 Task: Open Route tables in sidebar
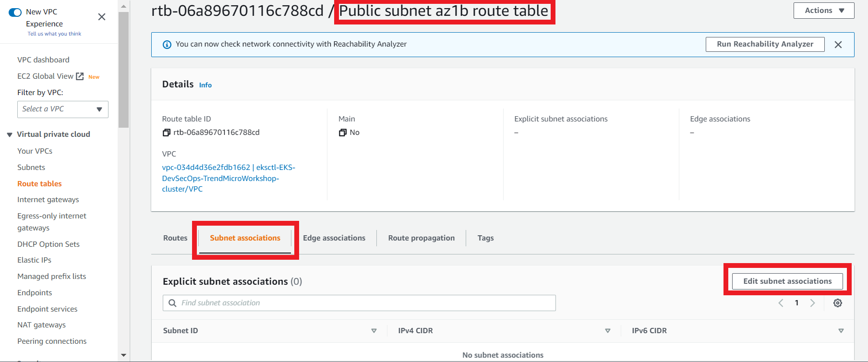[39, 184]
